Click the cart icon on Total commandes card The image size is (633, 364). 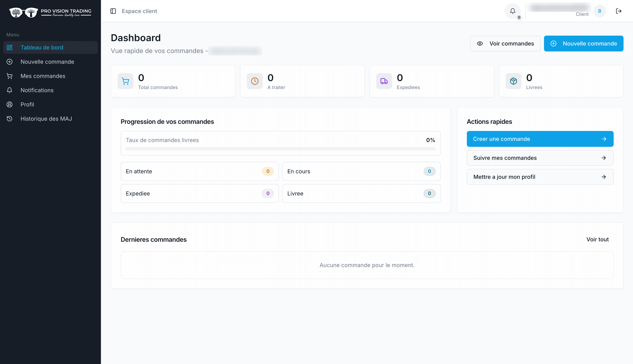coord(125,81)
